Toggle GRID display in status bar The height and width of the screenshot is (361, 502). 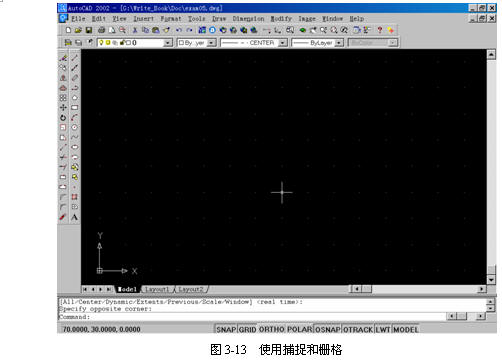[x=247, y=329]
